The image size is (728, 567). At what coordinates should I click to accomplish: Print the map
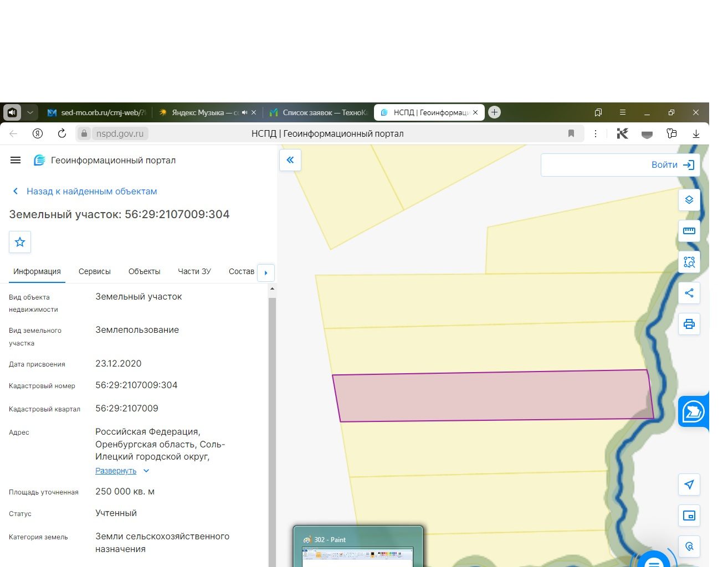[x=689, y=324]
